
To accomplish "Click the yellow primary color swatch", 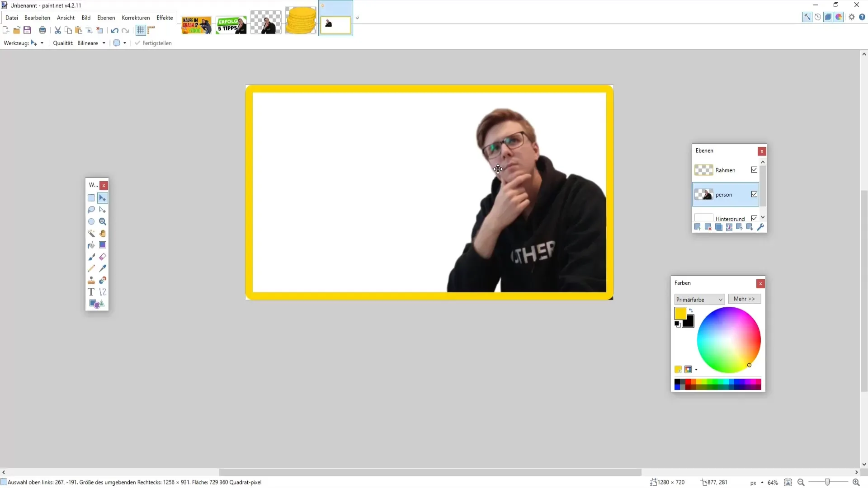I will tap(680, 313).
